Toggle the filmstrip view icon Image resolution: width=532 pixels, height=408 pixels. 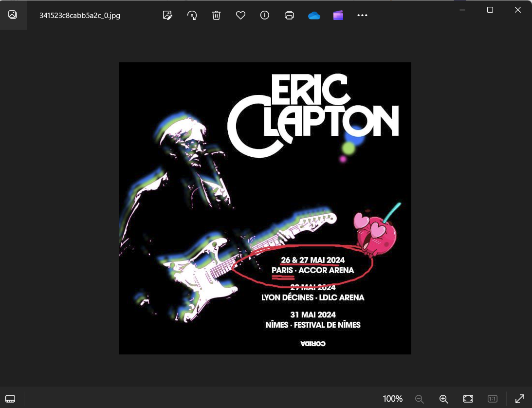click(10, 398)
